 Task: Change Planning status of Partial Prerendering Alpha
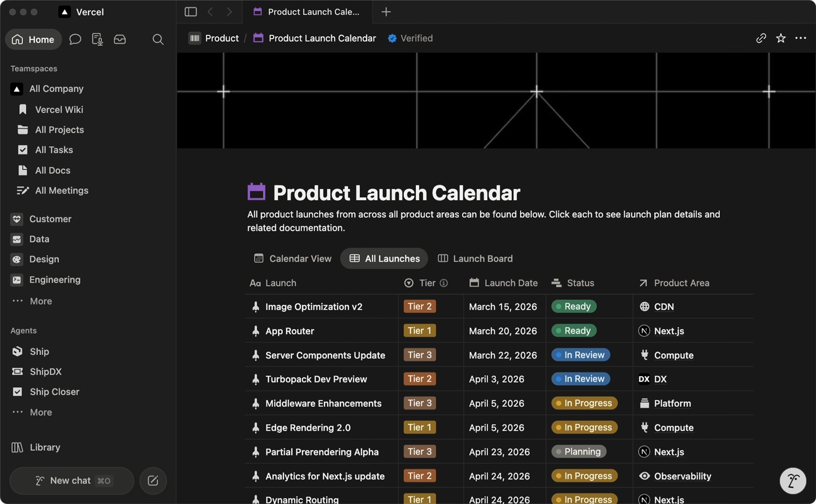click(x=579, y=452)
